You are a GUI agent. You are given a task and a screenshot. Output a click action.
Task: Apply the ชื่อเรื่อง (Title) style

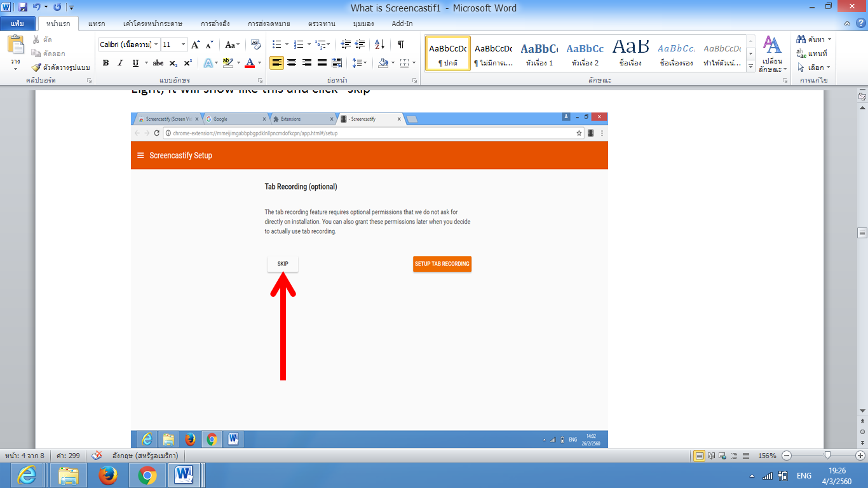tap(631, 53)
